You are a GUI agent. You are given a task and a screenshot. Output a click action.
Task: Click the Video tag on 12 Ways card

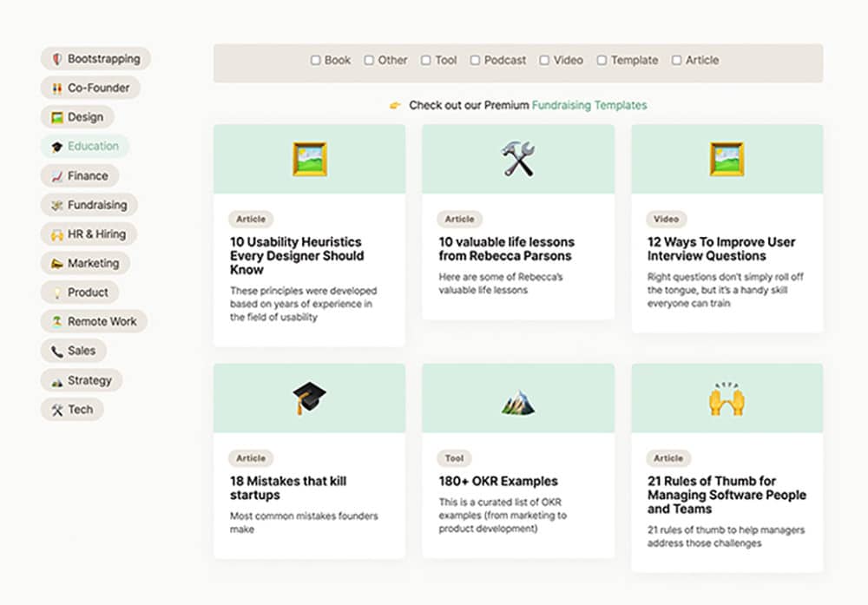667,220
